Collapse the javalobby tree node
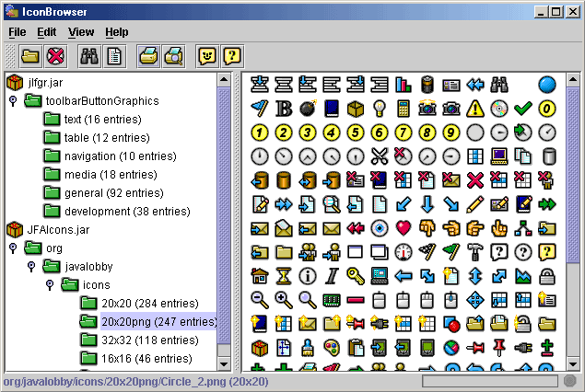Screen dimensions: 585x392 tap(30, 266)
